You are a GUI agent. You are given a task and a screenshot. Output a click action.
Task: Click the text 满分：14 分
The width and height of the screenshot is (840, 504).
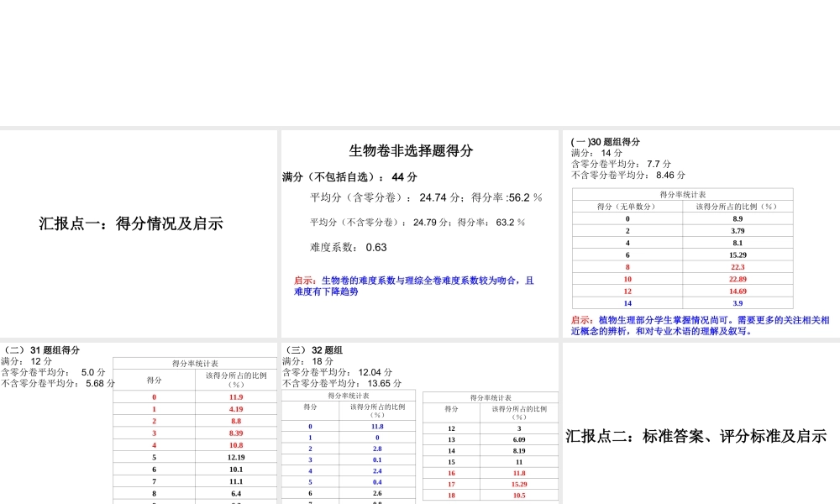(x=596, y=153)
